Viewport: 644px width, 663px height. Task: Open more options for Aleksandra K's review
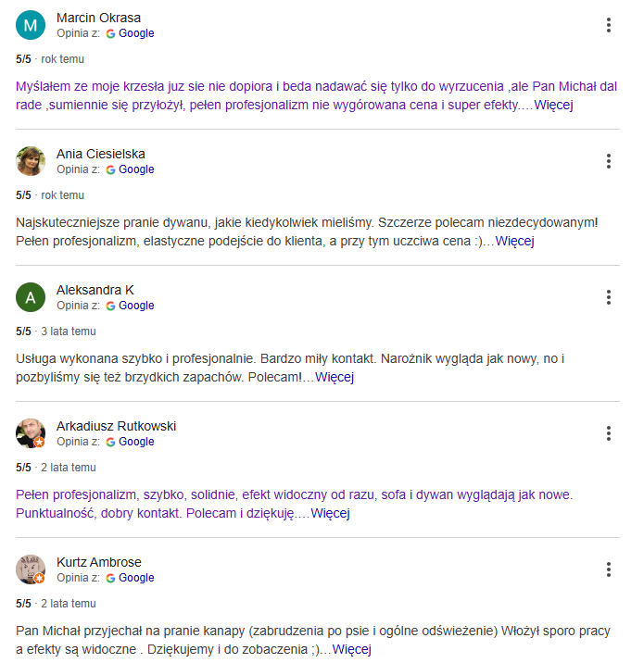(x=608, y=297)
